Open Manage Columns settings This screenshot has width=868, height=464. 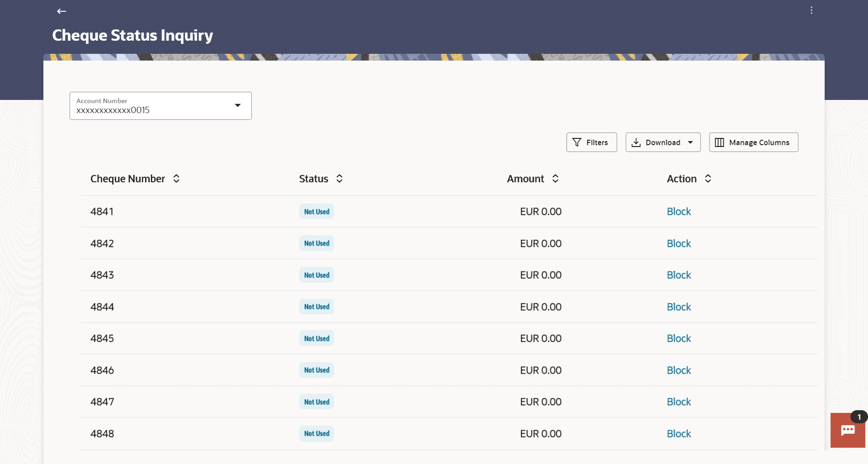coord(753,142)
